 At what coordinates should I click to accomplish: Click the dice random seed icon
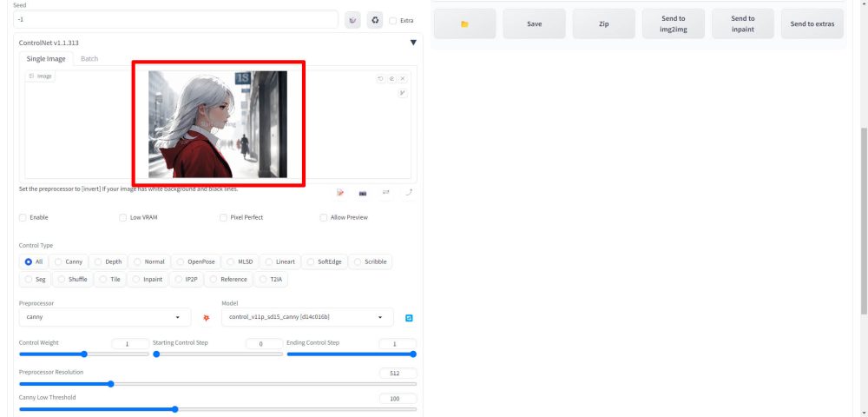click(x=353, y=20)
